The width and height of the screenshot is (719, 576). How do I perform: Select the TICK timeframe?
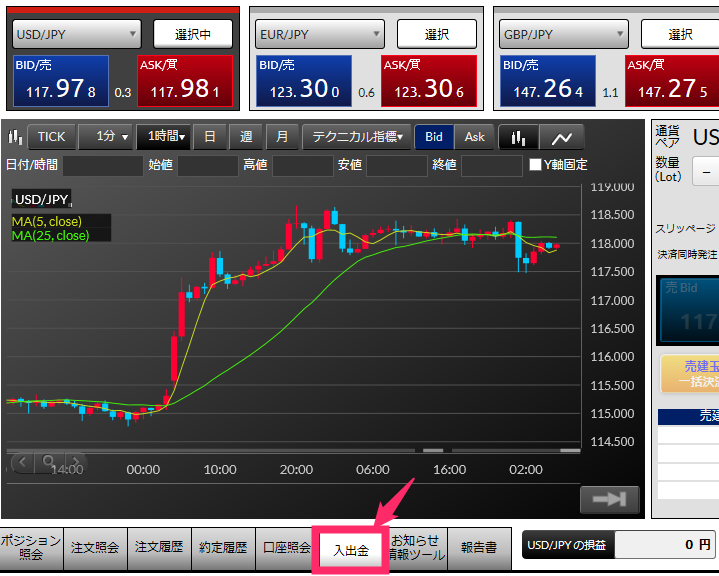(51, 137)
